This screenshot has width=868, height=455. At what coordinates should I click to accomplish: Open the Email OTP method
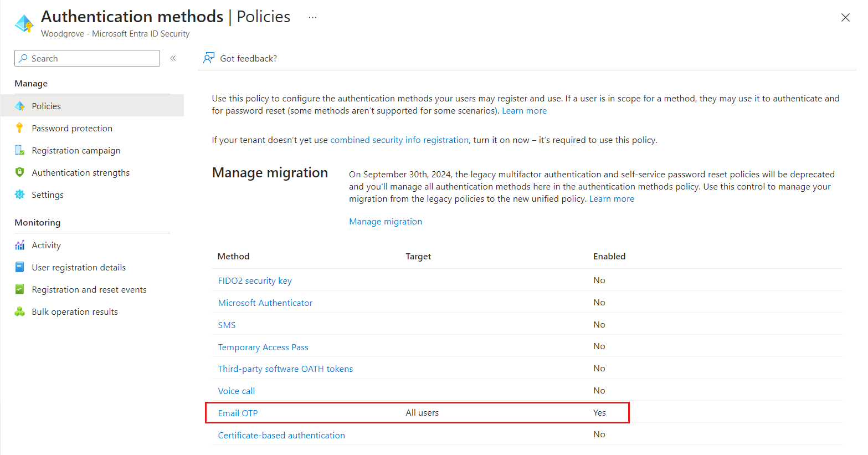pos(238,413)
